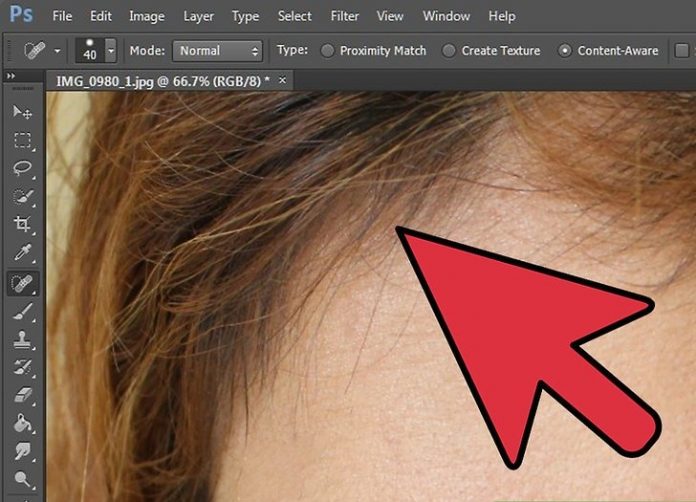Enable the Create Texture option
This screenshot has width=696, height=502.
coord(448,51)
